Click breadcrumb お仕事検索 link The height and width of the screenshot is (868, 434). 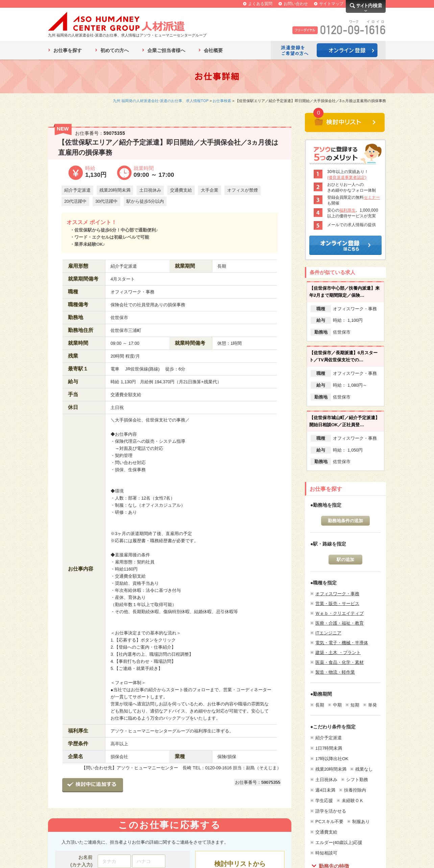[222, 101]
